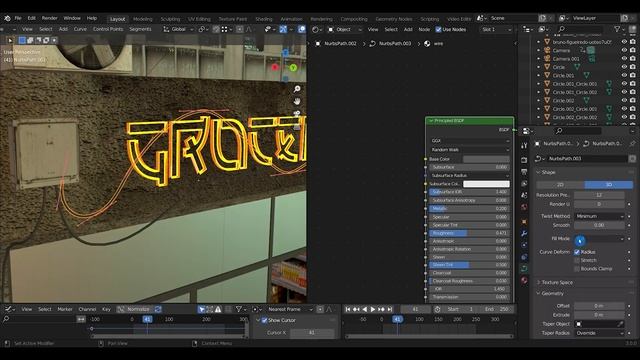Image resolution: width=640 pixels, height=360 pixels.
Task: Switch to the Shading workspace tab
Action: [264, 19]
